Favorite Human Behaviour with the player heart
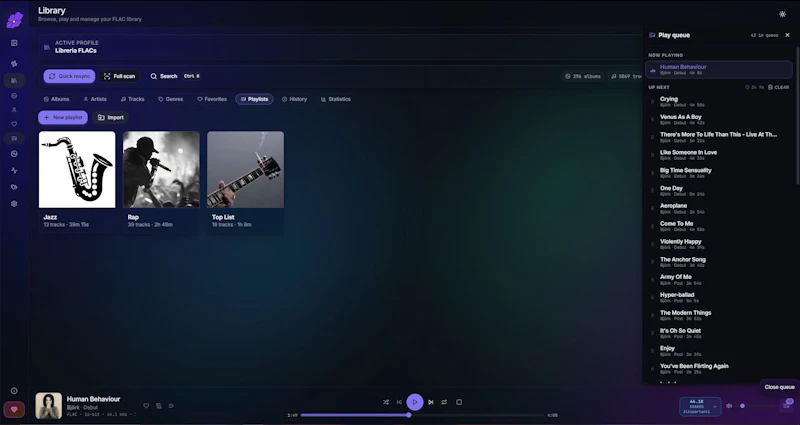This screenshot has width=800, height=425. [146, 406]
